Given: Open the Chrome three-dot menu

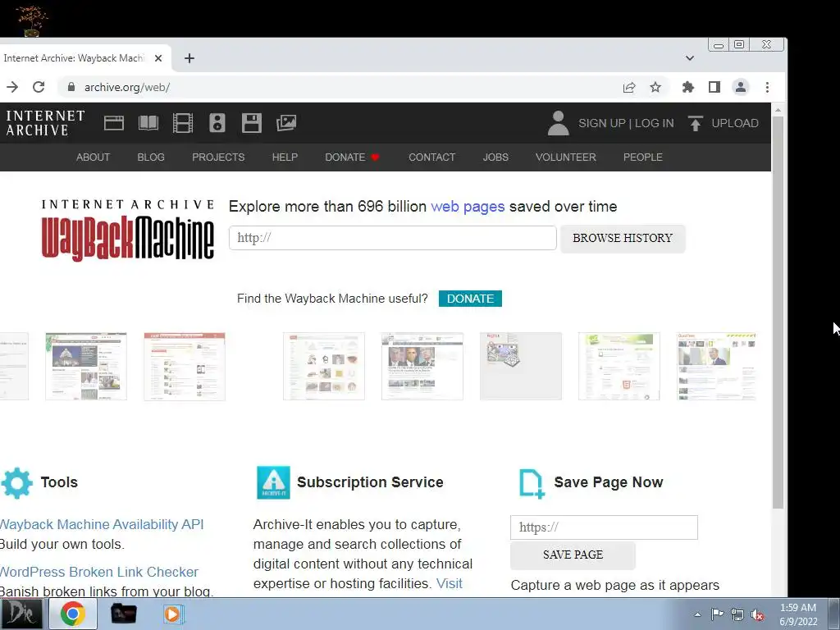Looking at the screenshot, I should (x=767, y=87).
